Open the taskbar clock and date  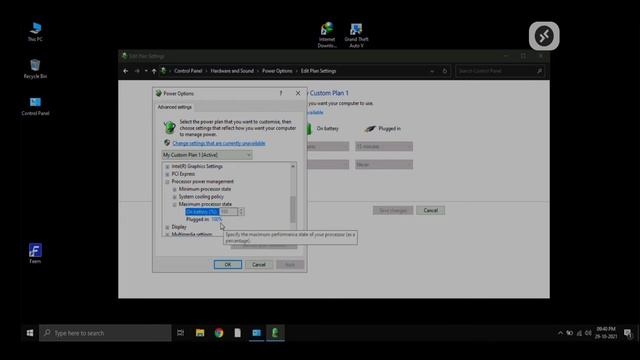[606, 333]
